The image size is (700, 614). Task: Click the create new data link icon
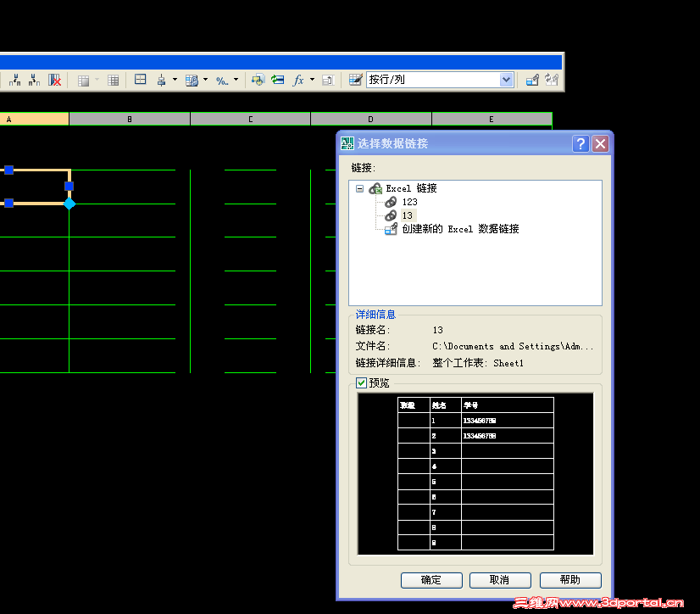391,229
